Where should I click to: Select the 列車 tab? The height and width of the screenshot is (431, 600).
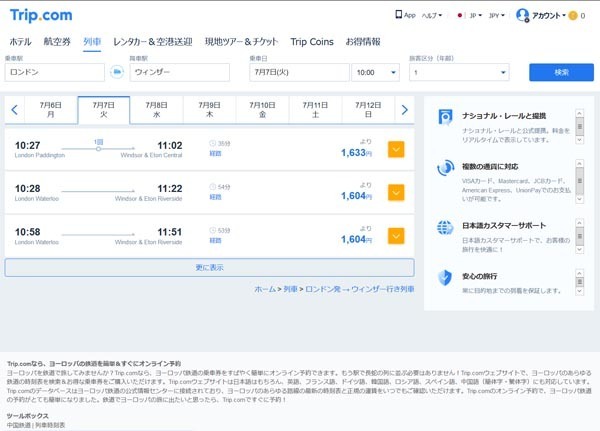[x=92, y=42]
